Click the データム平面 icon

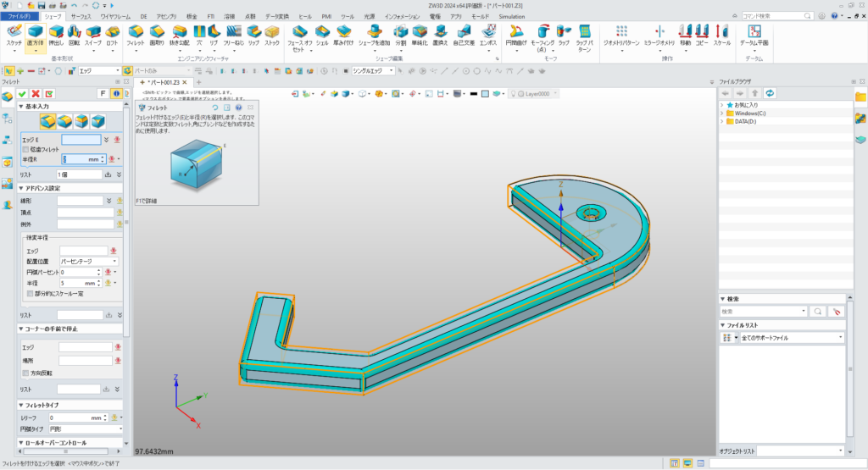click(x=753, y=31)
